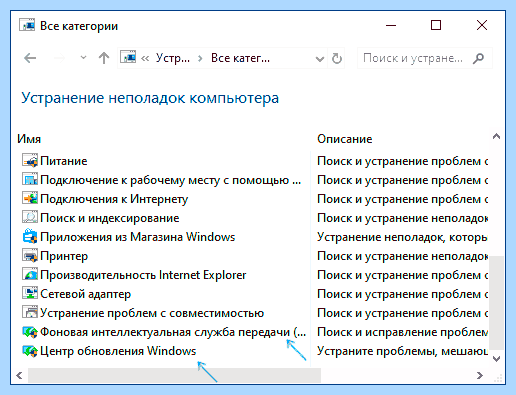The height and width of the screenshot is (395, 516).
Task: Click the Приложения из Магазина Windows icon
Action: pyautogui.click(x=30, y=237)
